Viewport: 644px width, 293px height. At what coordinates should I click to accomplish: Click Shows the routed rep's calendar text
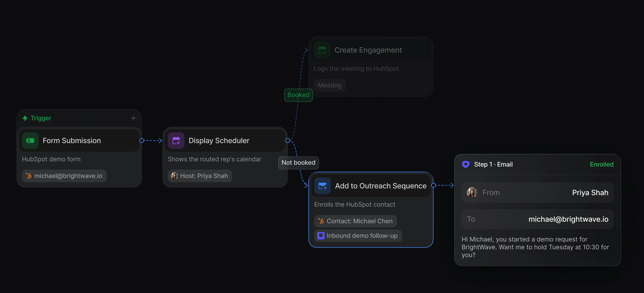214,159
